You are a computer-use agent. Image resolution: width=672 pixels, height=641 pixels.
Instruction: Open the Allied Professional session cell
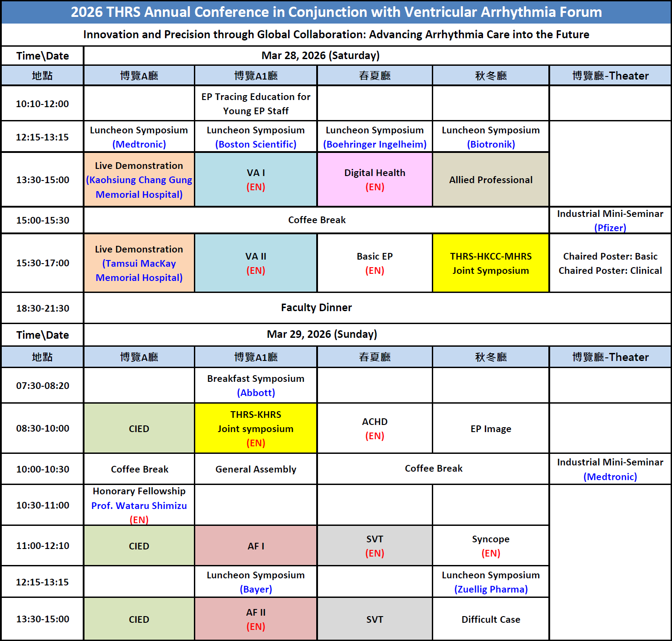[x=491, y=180]
